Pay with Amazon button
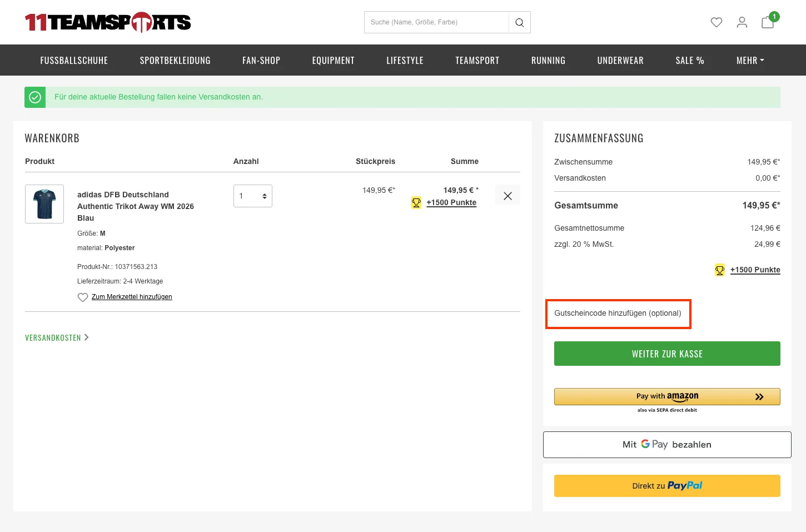 pyautogui.click(x=667, y=396)
